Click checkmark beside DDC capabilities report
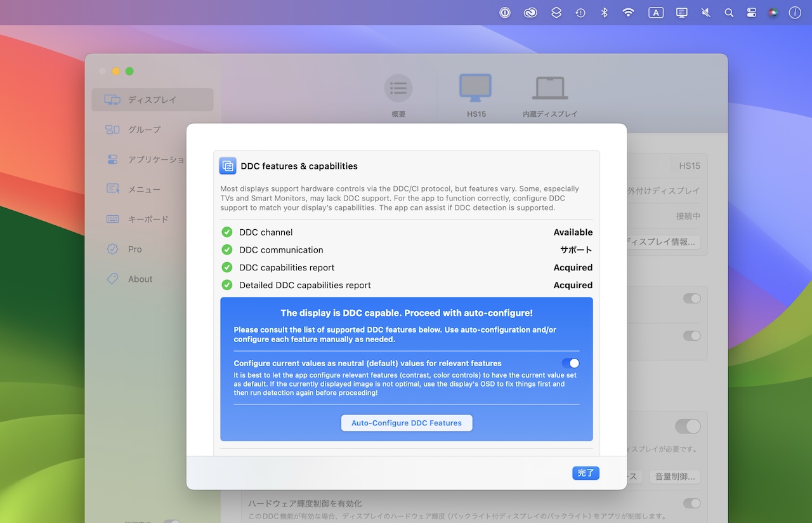 (227, 268)
